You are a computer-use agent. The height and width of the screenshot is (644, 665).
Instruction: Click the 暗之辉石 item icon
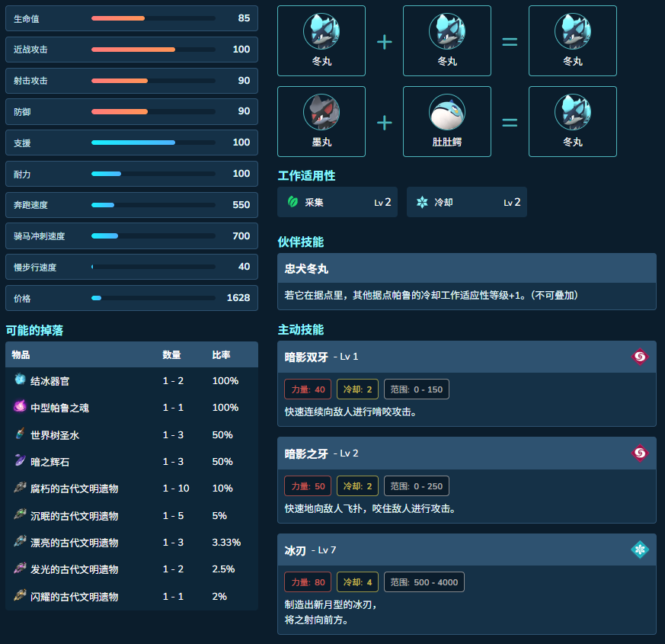tap(20, 460)
